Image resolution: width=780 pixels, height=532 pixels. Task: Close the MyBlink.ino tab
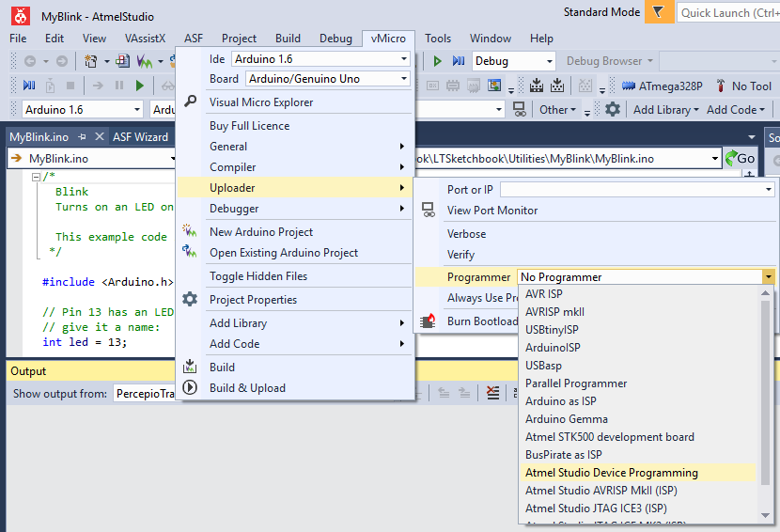[x=99, y=136]
